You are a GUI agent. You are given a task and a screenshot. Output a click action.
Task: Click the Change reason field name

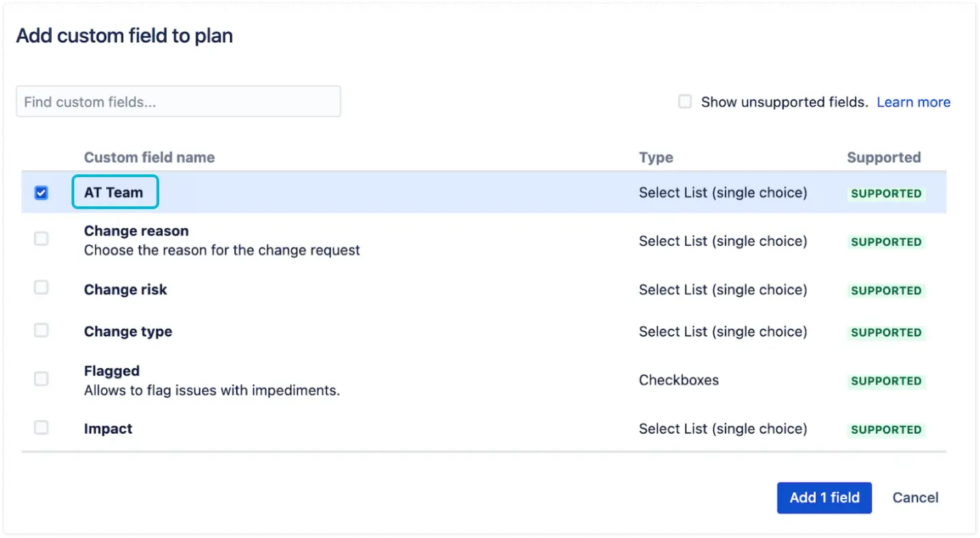pyautogui.click(x=136, y=232)
